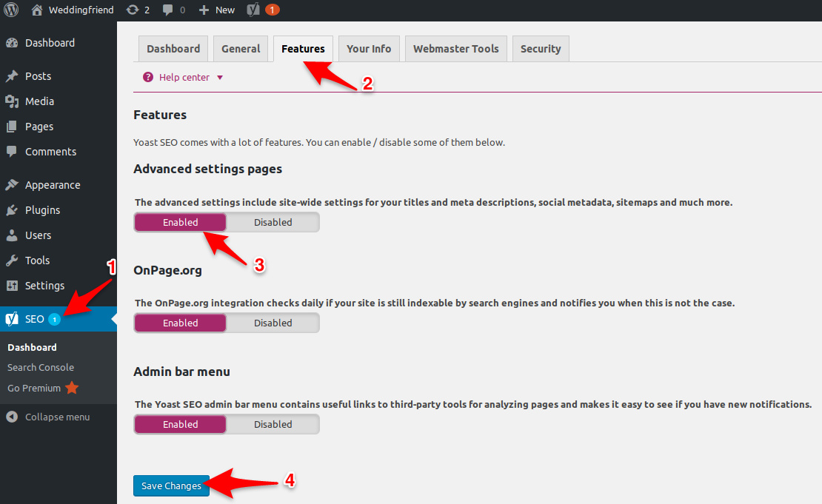Screen dimensions: 822x504
Task: Click the Users person icon
Action: [12, 235]
